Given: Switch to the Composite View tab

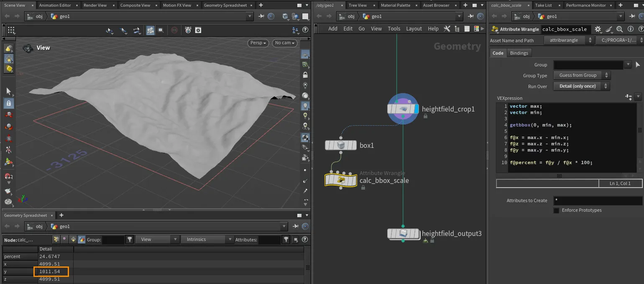Looking at the screenshot, I should [135, 5].
